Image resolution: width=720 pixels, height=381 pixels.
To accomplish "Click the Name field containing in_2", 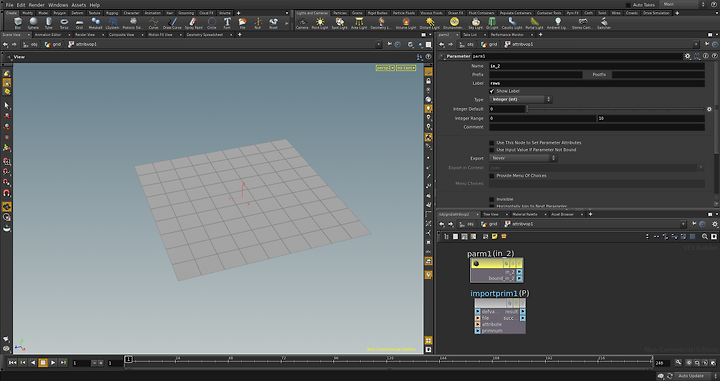I will point(596,66).
